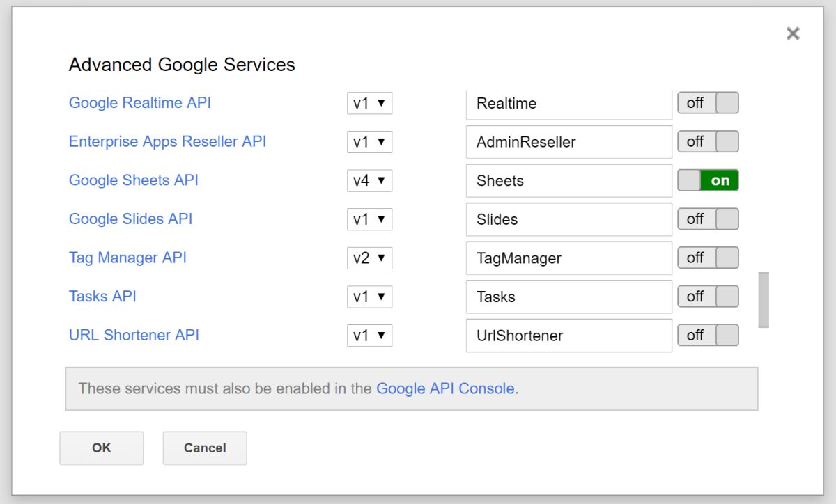
Task: Open the Google Sheets API version dropdown
Action: (x=369, y=181)
